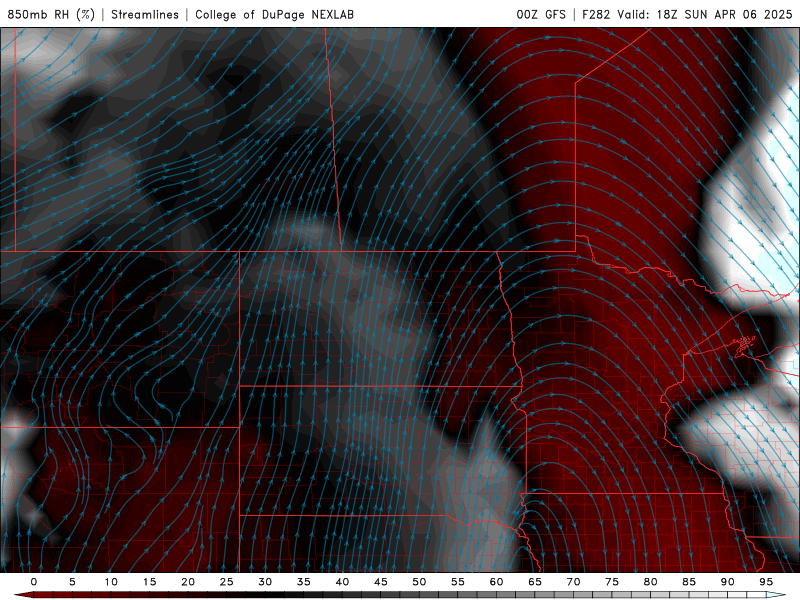Click the 'Streamlines' header label
Image resolution: width=800 pixels, height=600 pixels.
145,14
